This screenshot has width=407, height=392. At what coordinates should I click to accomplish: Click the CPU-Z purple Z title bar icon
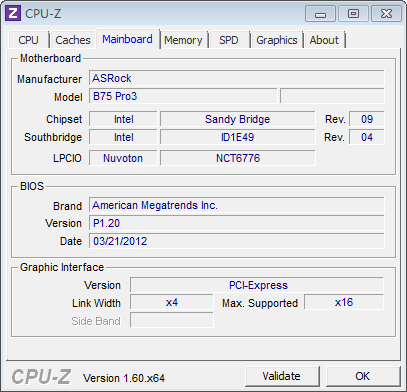pyautogui.click(x=13, y=13)
